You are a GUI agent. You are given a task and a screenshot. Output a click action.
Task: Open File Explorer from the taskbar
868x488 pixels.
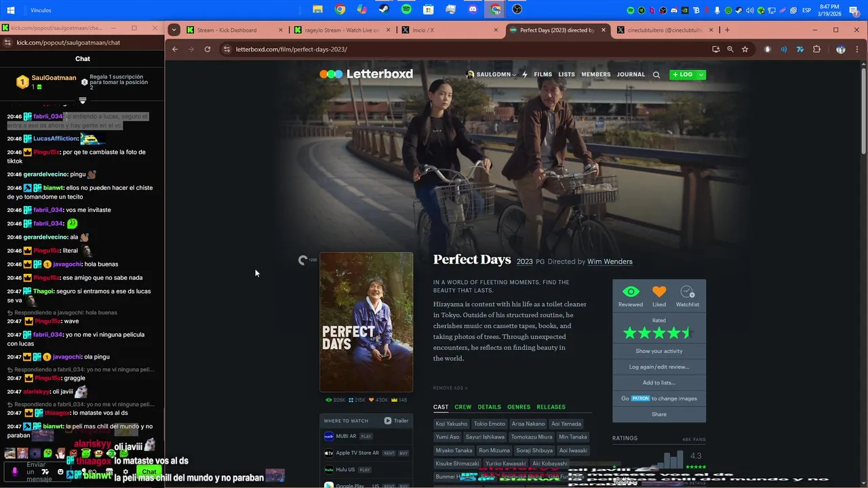pos(317,9)
